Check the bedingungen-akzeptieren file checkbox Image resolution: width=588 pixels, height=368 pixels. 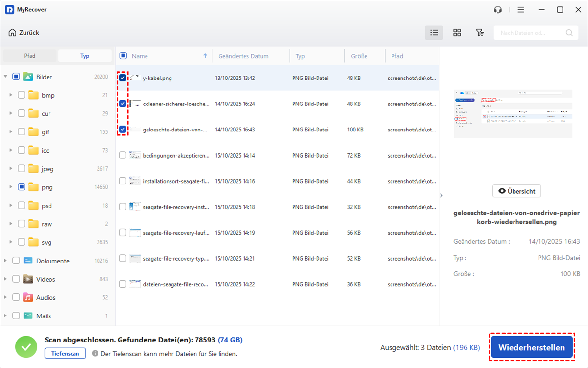122,155
